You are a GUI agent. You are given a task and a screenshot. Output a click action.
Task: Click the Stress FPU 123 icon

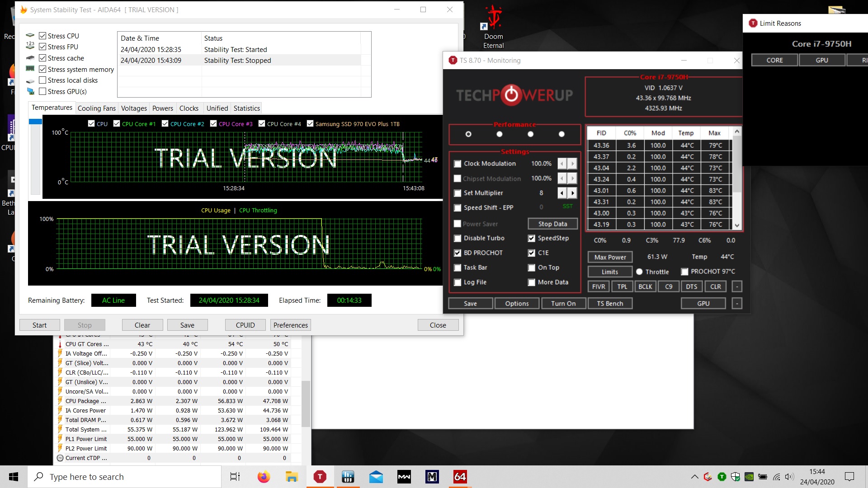tap(30, 46)
